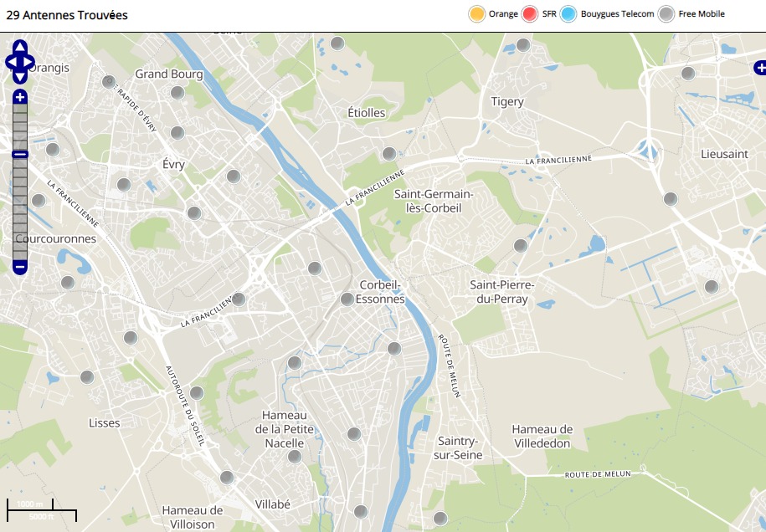
Task: Toggle the Free Mobile operator filter
Action: 666,14
